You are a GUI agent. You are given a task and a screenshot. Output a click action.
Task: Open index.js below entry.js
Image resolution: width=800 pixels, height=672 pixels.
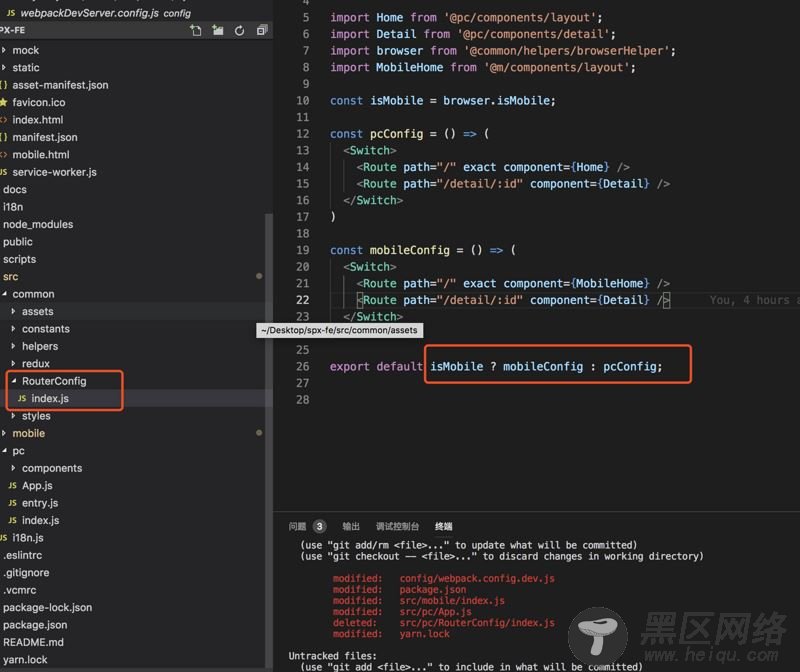tap(40, 520)
